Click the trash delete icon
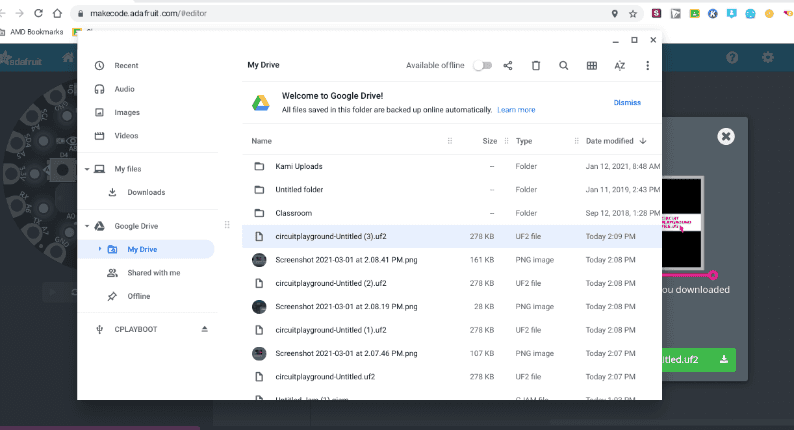Screen dimensions: 794x430 tap(536, 65)
